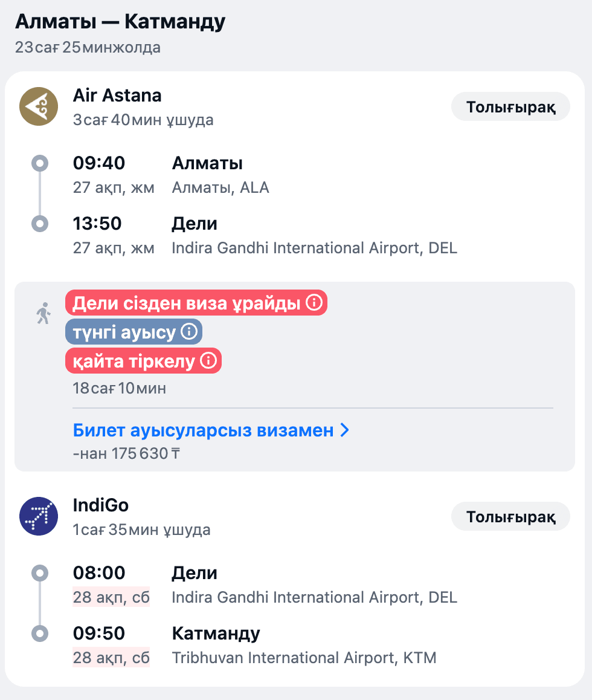Click the IndiGo airline logo
This screenshot has height=700, width=592.
[39, 516]
